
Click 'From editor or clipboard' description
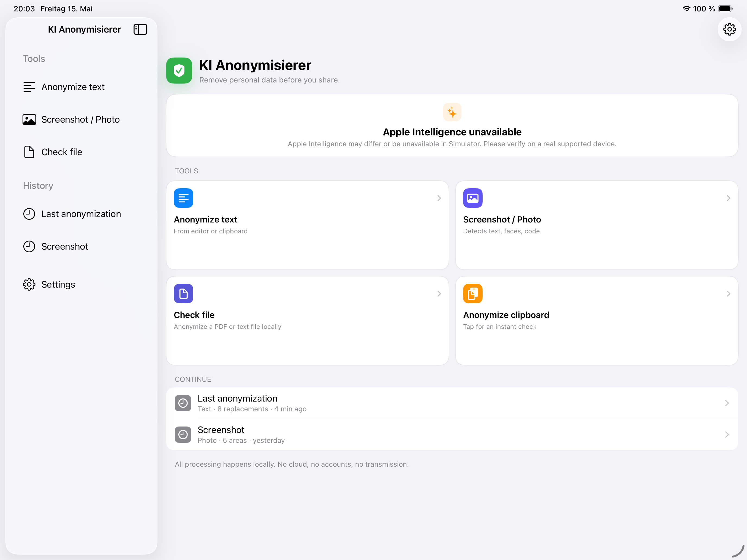tap(211, 231)
